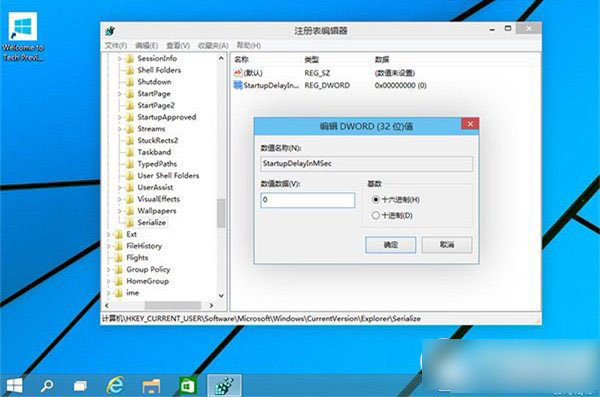Cancel with the 取消 button
Screen dimensions: 600x397
coord(447,245)
